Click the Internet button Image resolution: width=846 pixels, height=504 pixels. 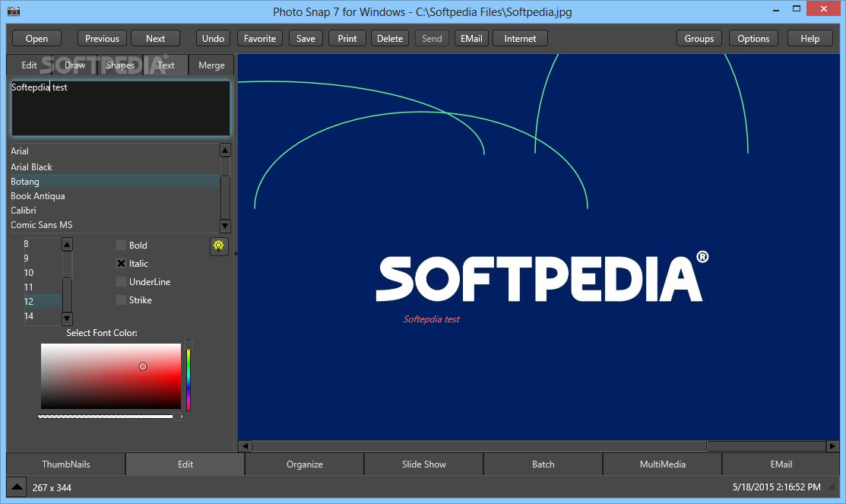click(520, 38)
